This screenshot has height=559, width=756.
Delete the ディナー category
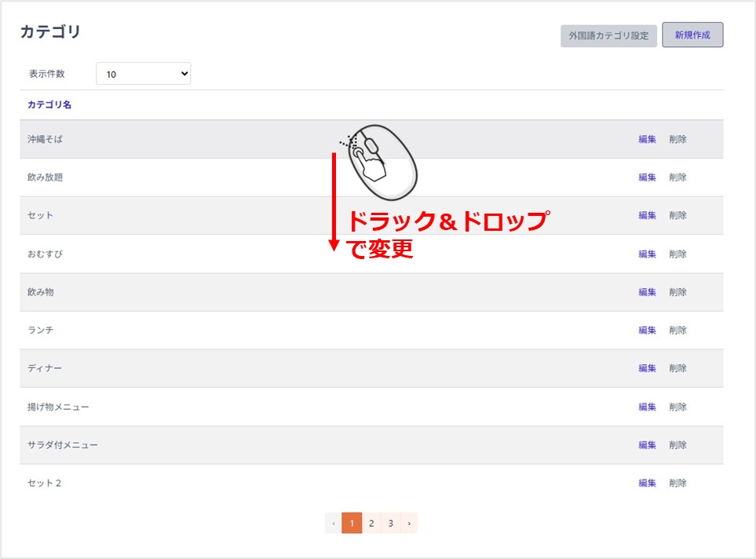677,368
